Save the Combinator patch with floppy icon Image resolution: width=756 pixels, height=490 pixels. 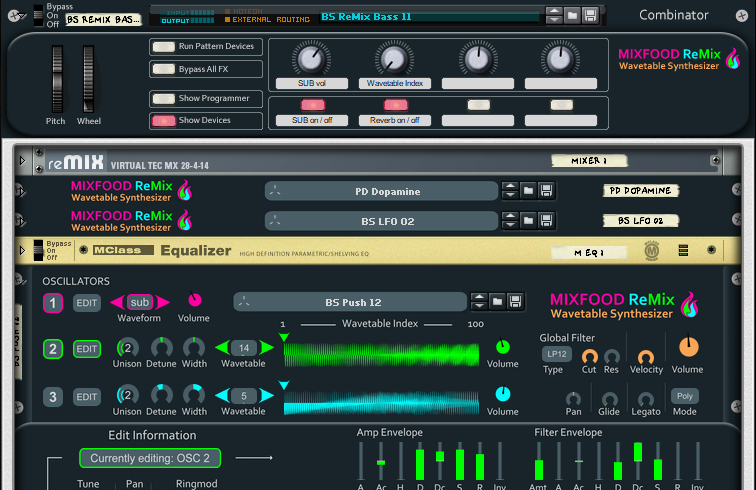[x=590, y=16]
